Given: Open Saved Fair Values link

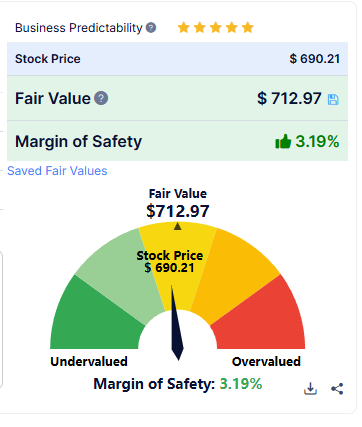Looking at the screenshot, I should coord(57,171).
